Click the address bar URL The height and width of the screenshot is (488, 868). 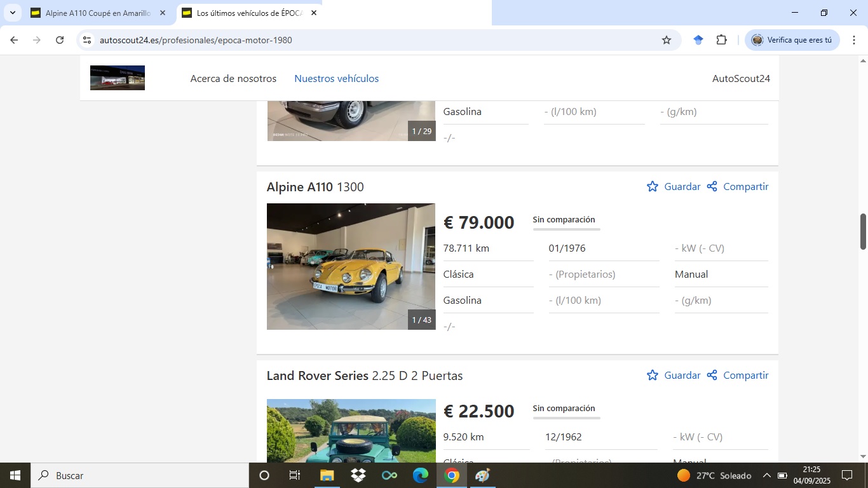(x=196, y=40)
